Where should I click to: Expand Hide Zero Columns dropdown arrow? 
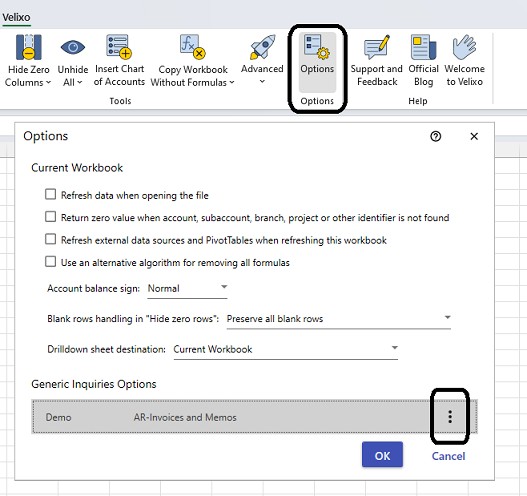tap(48, 82)
